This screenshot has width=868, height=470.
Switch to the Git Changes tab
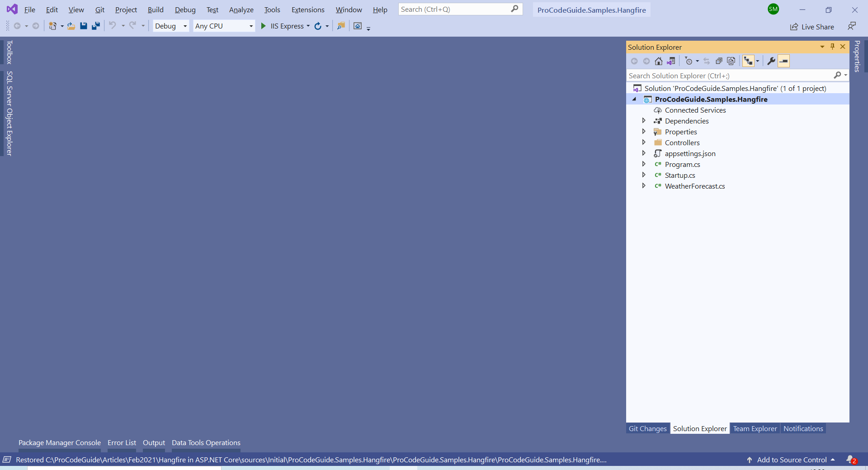(647, 428)
